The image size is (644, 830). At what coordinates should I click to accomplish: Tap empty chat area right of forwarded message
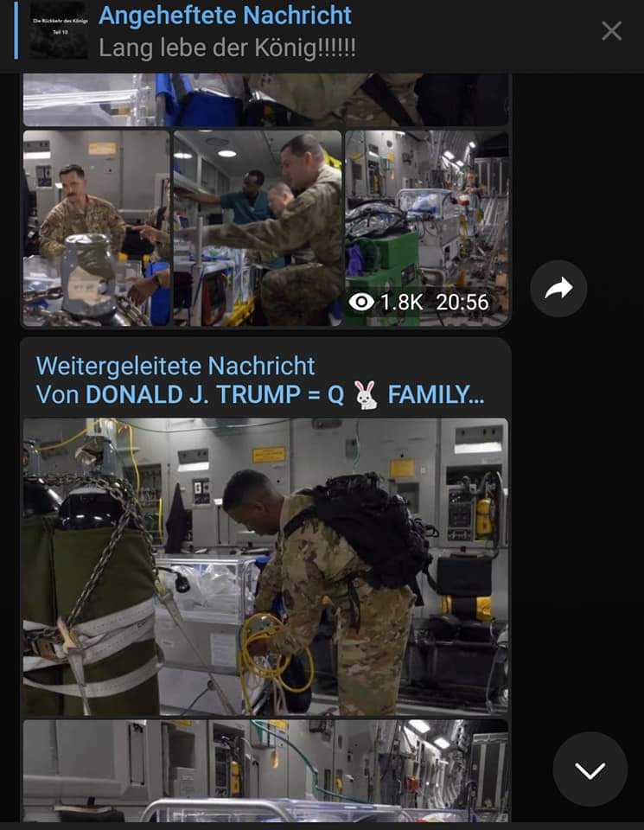tap(577, 529)
